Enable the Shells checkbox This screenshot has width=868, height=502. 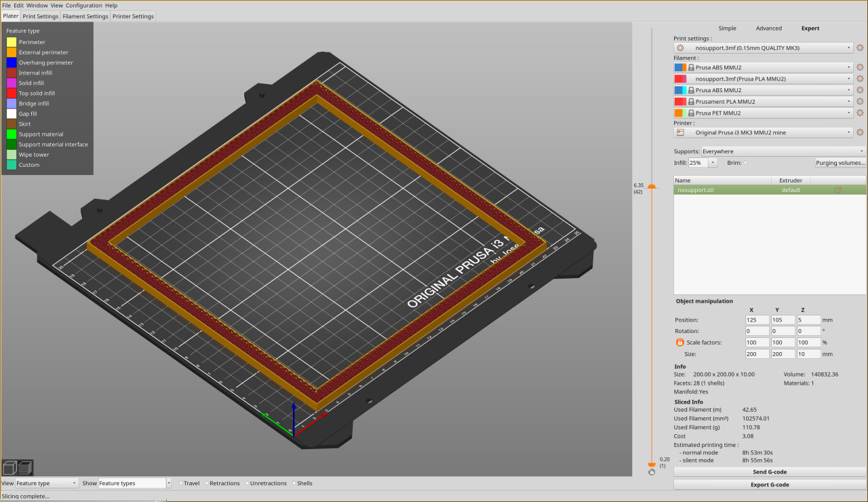coord(294,484)
